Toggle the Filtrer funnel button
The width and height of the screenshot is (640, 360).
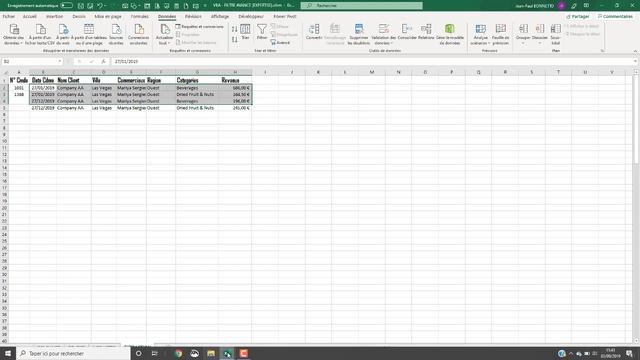[x=262, y=32]
